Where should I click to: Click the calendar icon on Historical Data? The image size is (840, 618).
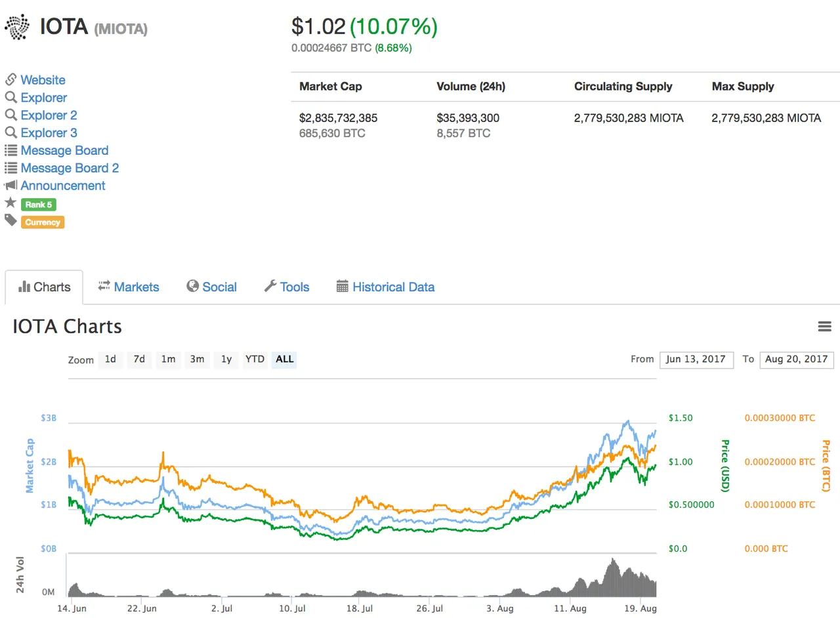(342, 286)
